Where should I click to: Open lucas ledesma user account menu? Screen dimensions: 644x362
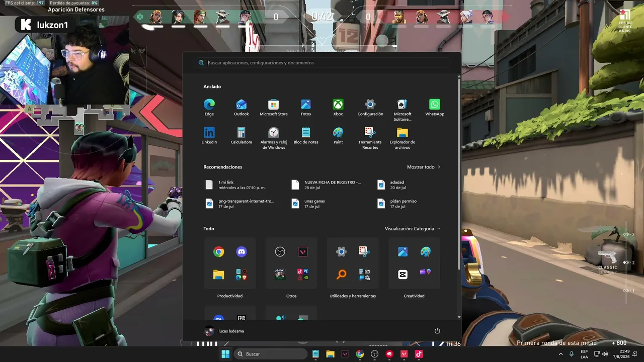(224, 331)
